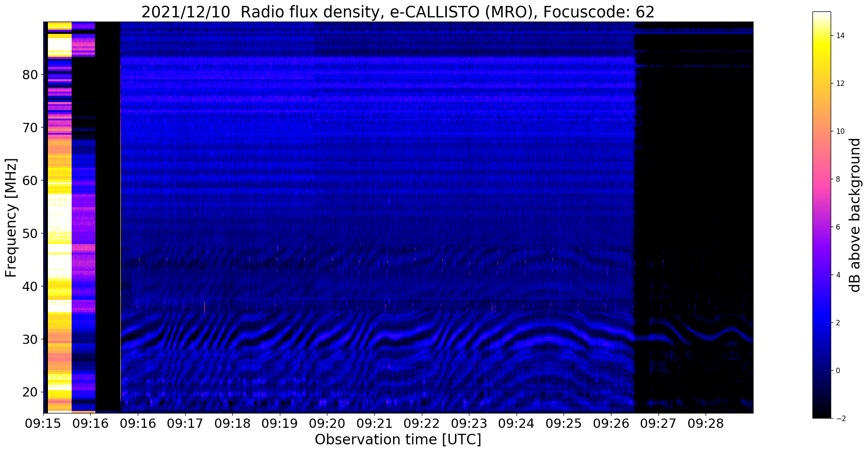Click the 14 tick on the colorbar

[x=840, y=36]
